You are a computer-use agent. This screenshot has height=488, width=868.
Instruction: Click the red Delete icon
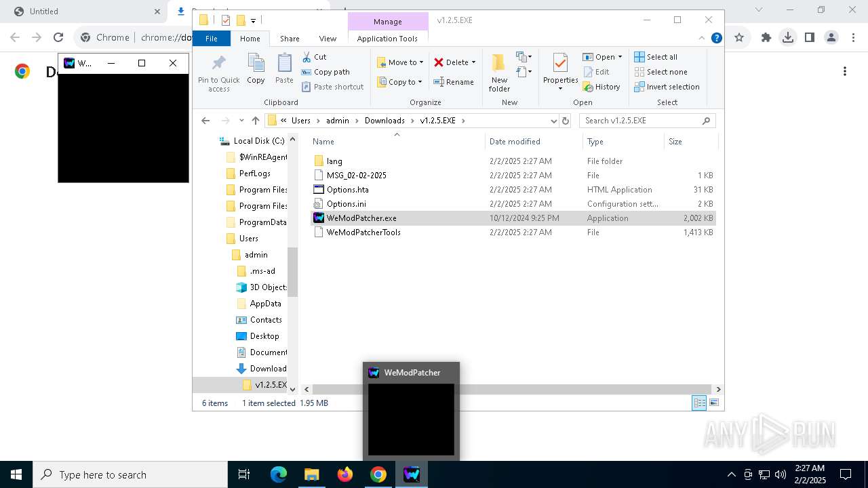[439, 62]
